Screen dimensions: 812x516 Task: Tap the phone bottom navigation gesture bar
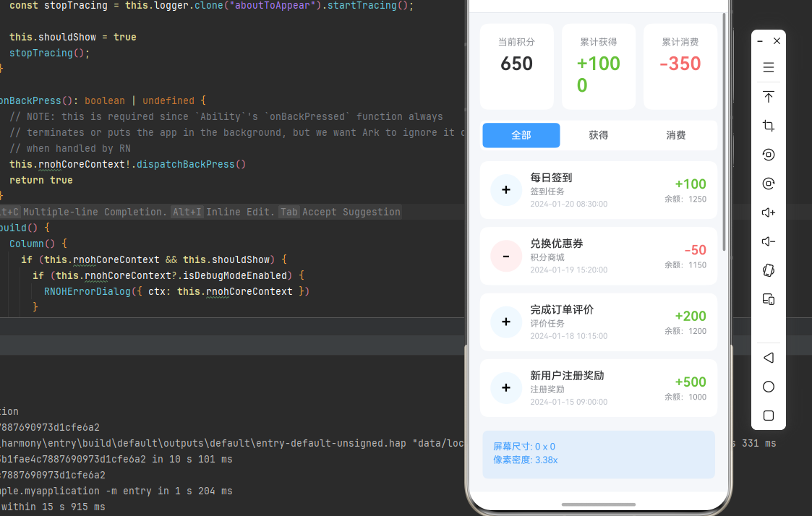click(598, 504)
